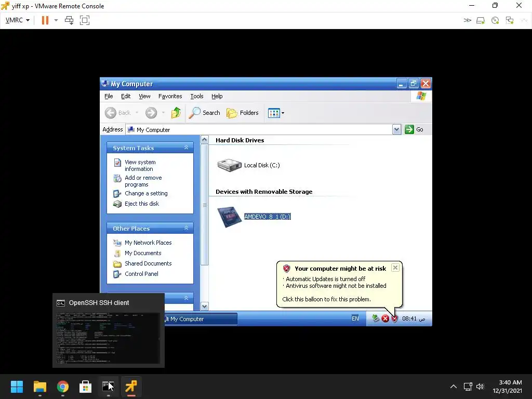The width and height of the screenshot is (532, 399).
Task: Click the CD/DVD drive icon in VMRC toolbar
Action: point(495,20)
